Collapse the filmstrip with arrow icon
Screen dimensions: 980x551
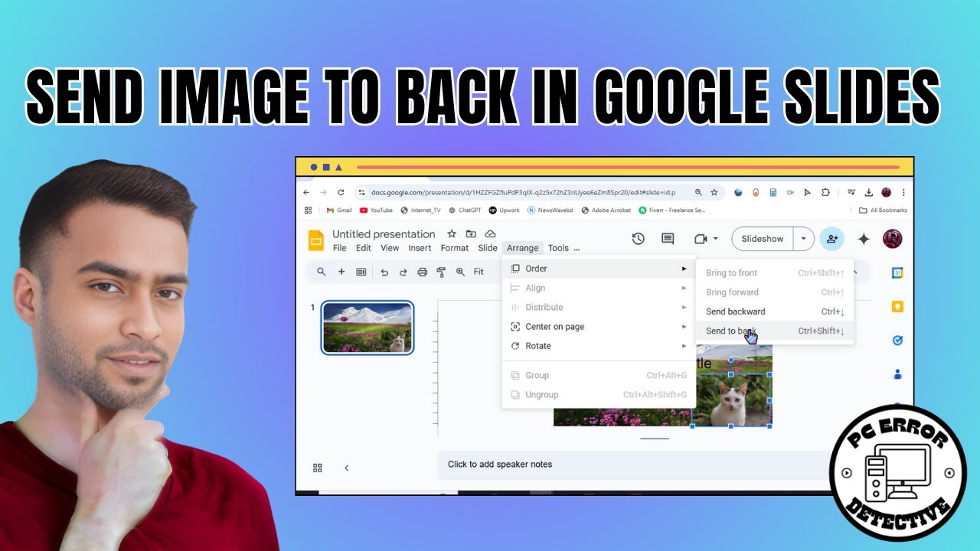[x=346, y=468]
